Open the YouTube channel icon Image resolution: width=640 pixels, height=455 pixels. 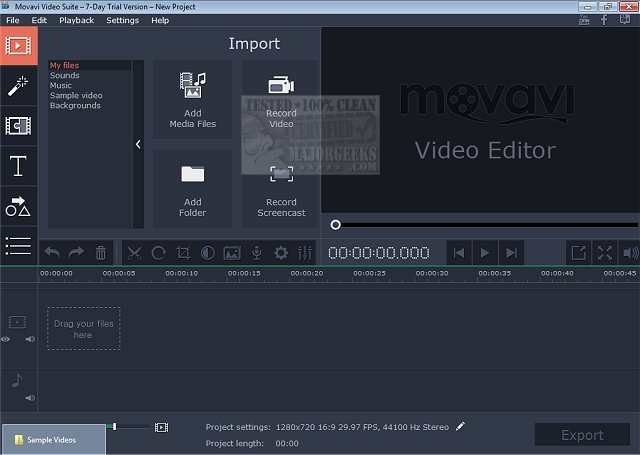(x=584, y=20)
